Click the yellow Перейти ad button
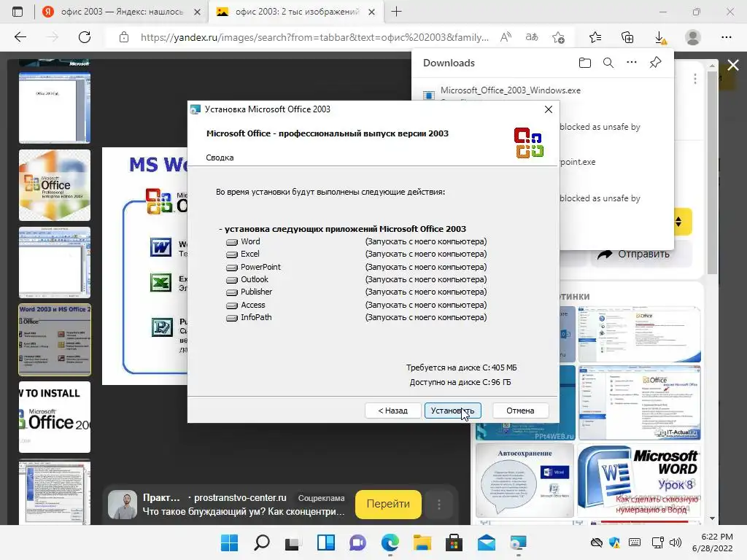 point(388,505)
